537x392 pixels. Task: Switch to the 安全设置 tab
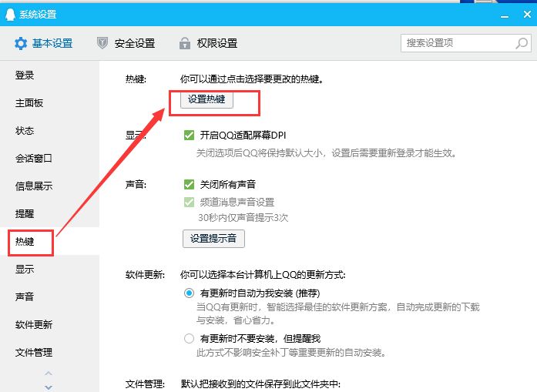click(126, 43)
